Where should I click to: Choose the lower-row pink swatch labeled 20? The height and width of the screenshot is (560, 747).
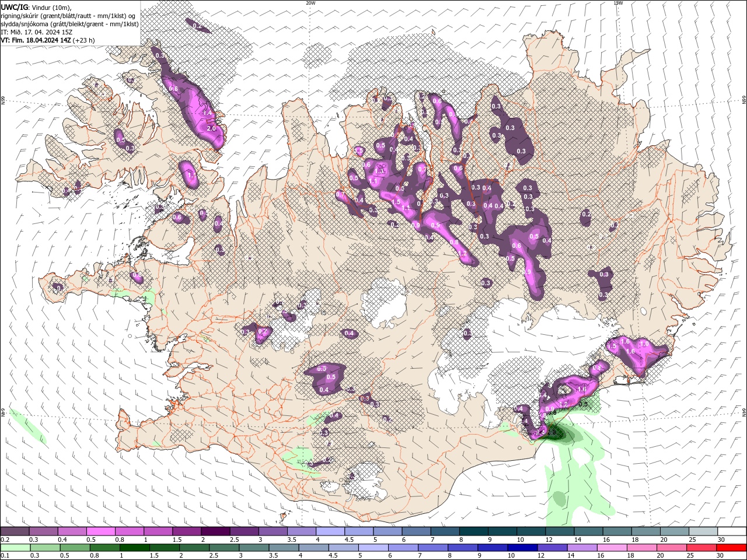click(671, 548)
